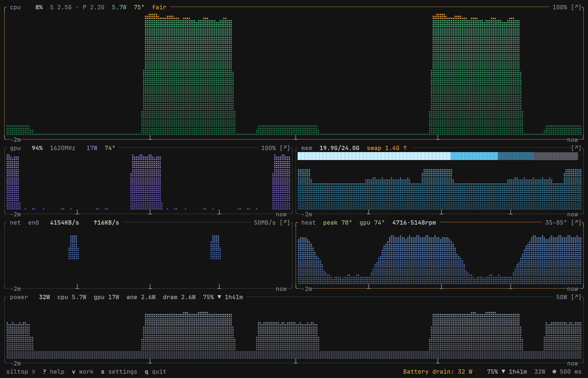
Task: Click the status bar battery triangle icon
Action: click(503, 372)
